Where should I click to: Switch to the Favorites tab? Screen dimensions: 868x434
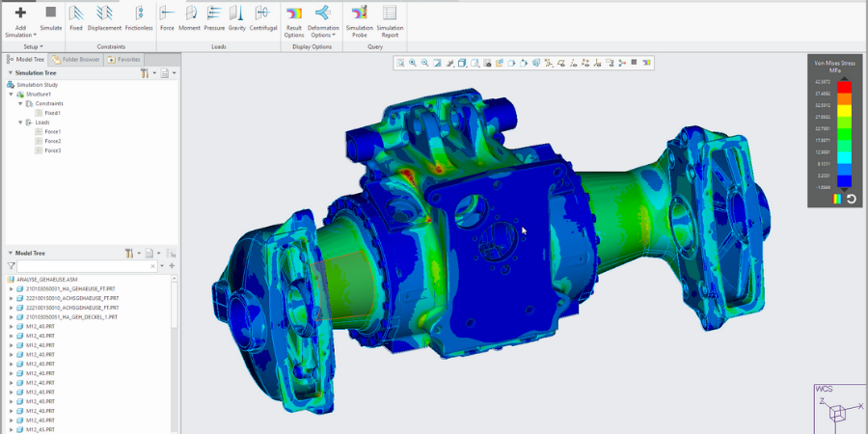tap(124, 59)
